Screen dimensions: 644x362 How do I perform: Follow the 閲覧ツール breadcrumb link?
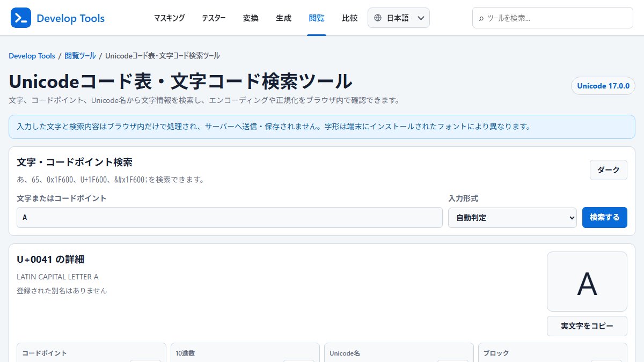click(x=80, y=56)
